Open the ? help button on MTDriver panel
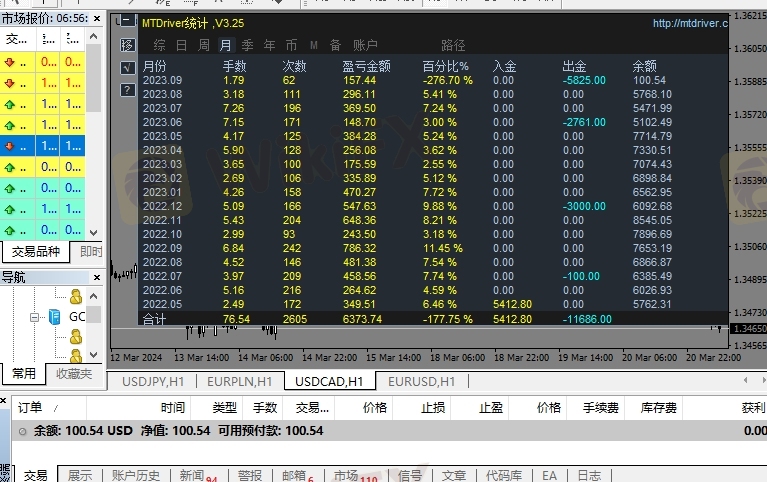767x482 pixels. (x=127, y=90)
